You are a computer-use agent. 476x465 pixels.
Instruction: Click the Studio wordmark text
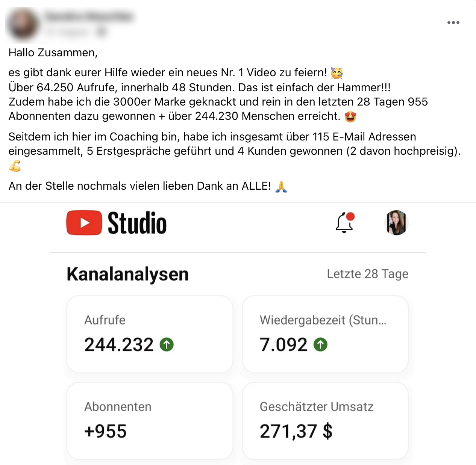[137, 223]
